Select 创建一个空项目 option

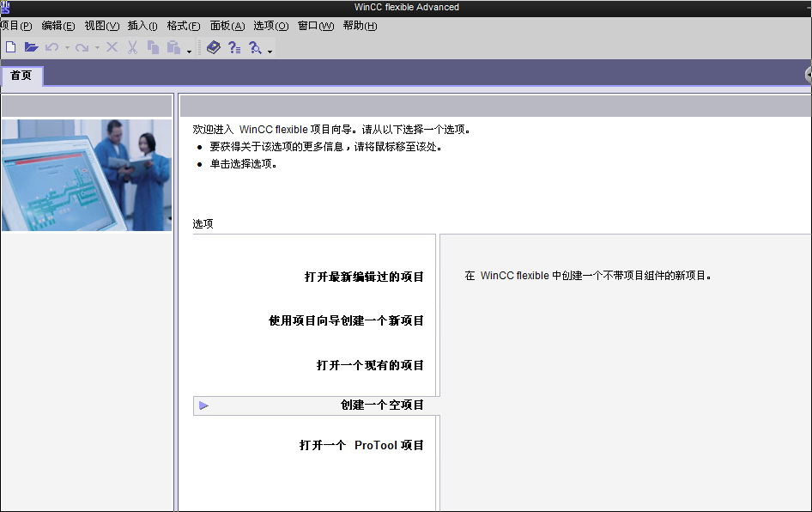coord(382,405)
